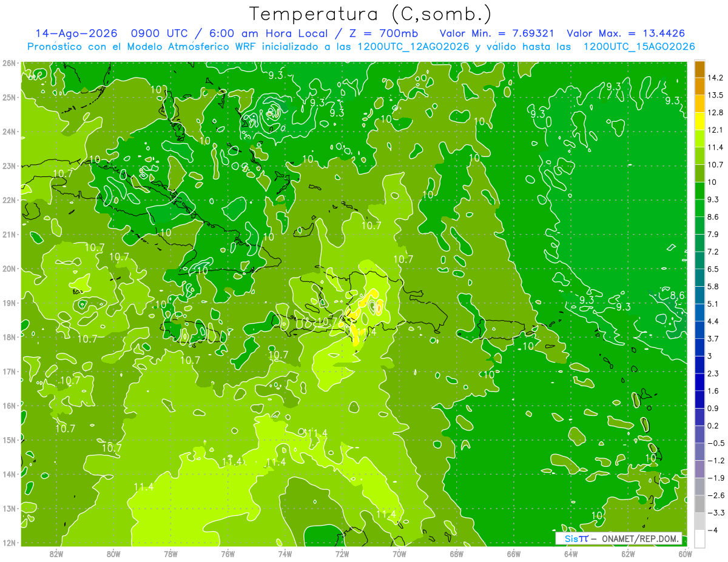The height and width of the screenshot is (562, 728).
Task: Click the '26N' latitude axis label
Action: pyautogui.click(x=9, y=62)
